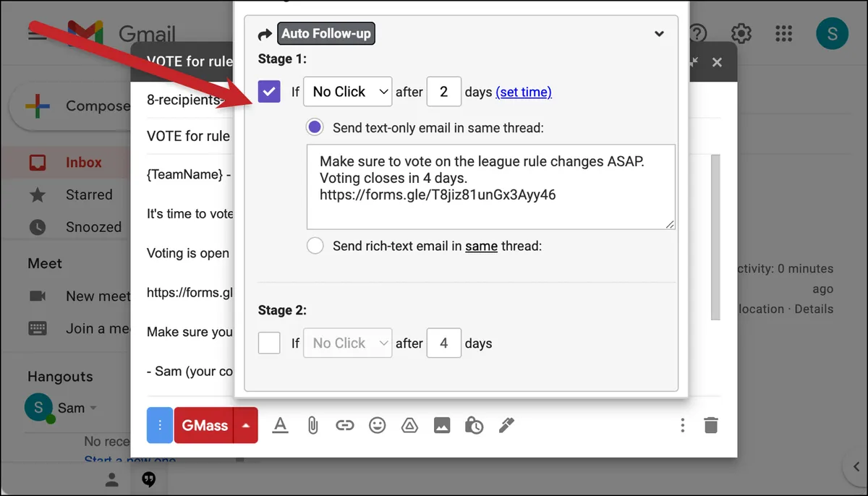This screenshot has width=868, height=496.
Task: Insert emoji from the smiley icon
Action: click(378, 425)
